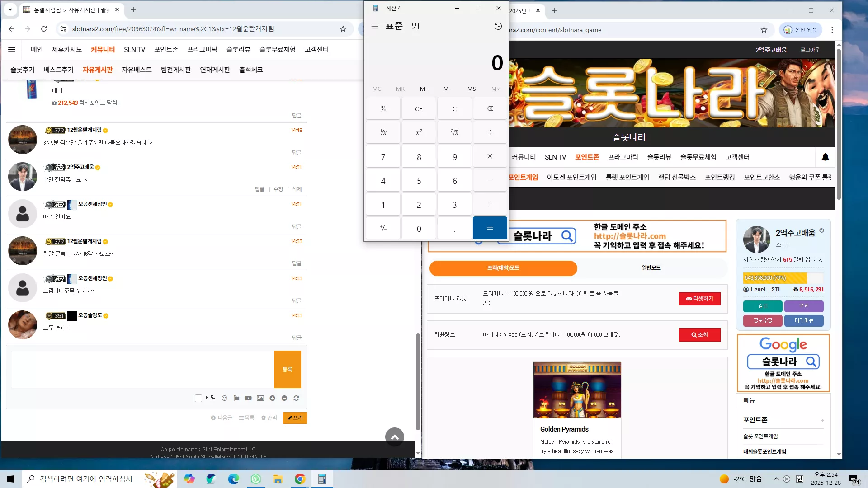The width and height of the screenshot is (868, 488).
Task: Click the level experience progress bar
Action: point(783,278)
